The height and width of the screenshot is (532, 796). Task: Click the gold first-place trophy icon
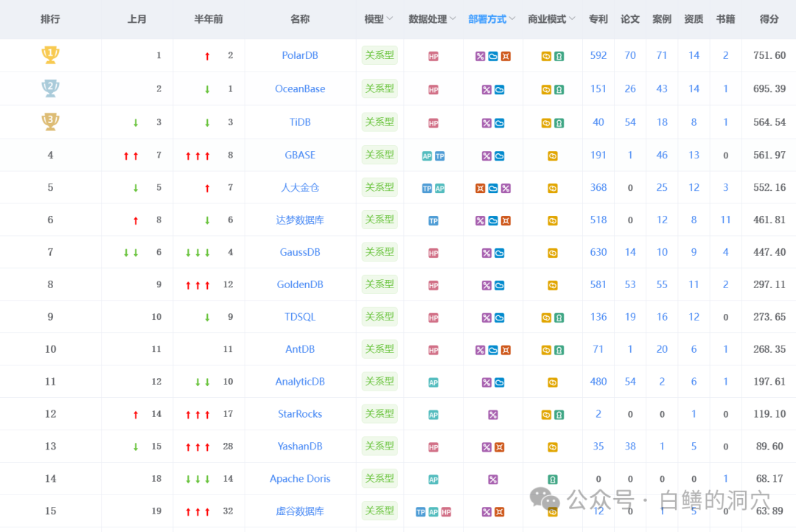pyautogui.click(x=50, y=55)
